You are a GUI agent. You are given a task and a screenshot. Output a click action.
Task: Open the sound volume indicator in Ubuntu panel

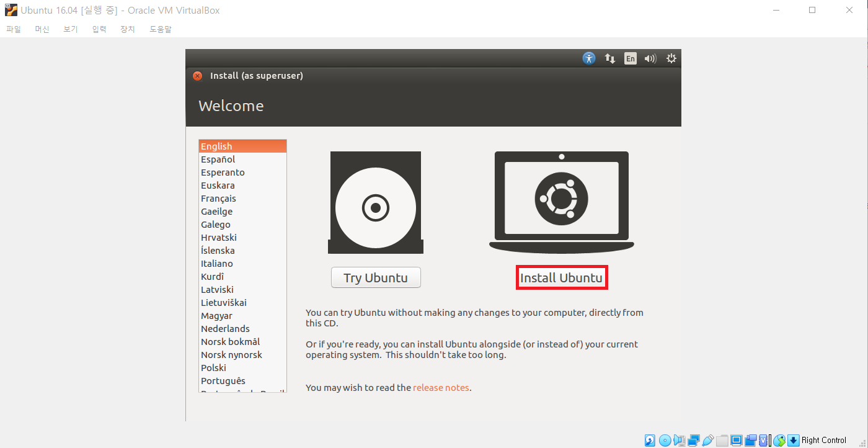pos(650,58)
